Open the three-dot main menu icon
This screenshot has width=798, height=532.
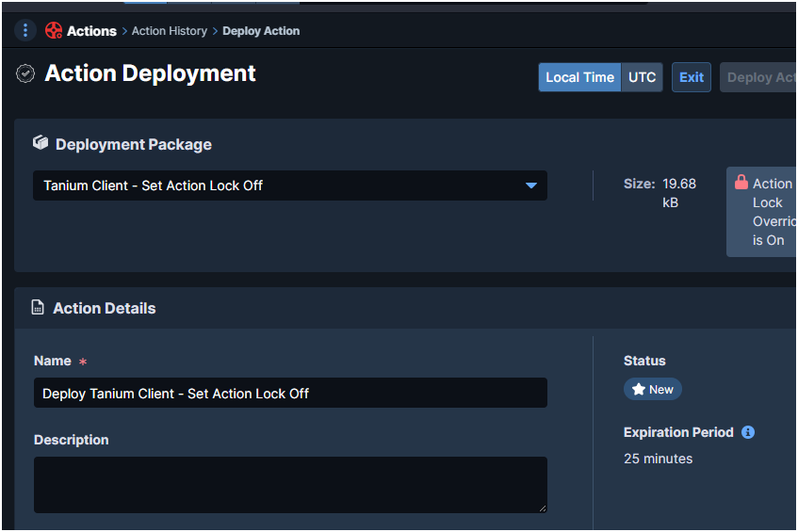click(25, 31)
